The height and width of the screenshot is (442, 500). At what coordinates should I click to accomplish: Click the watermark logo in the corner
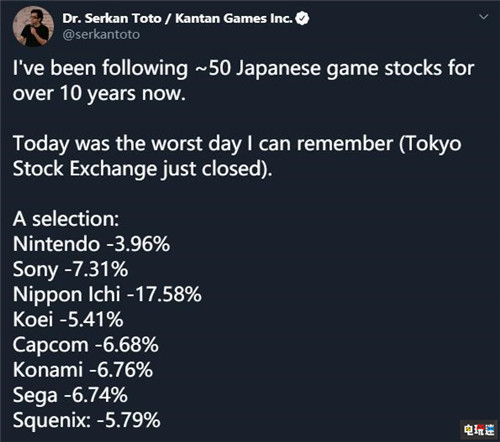480,430
